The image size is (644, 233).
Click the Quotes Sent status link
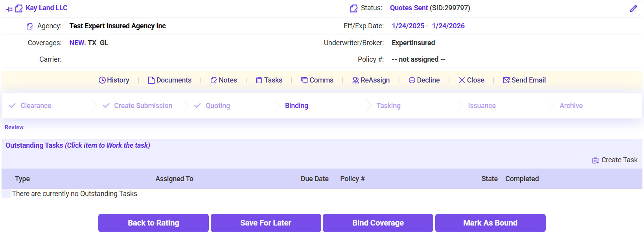(409, 8)
